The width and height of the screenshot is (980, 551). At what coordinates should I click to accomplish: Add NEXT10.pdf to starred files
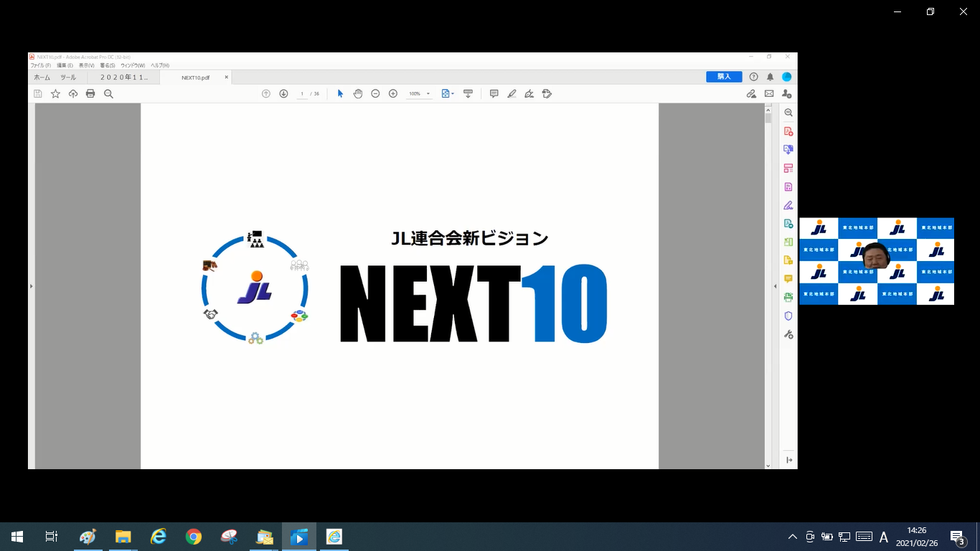(55, 94)
